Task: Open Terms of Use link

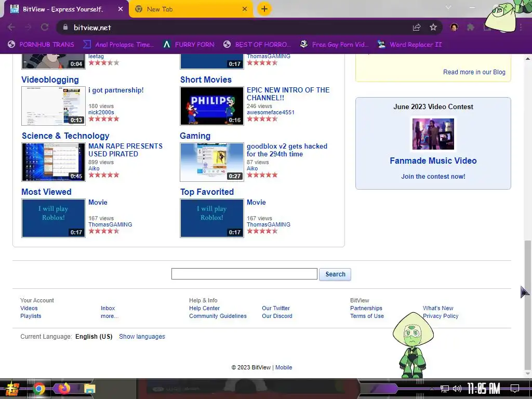Action: coord(367,316)
